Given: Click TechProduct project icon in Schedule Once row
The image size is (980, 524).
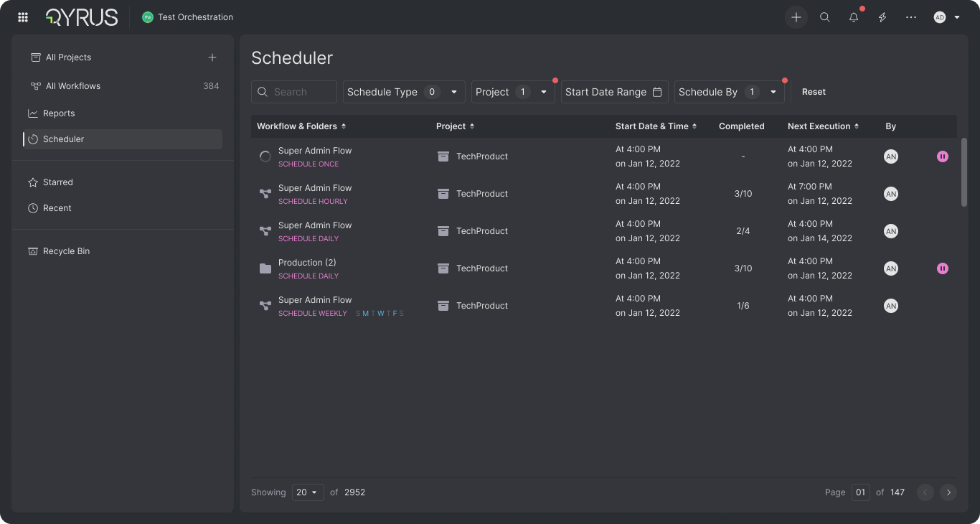Looking at the screenshot, I should [443, 156].
